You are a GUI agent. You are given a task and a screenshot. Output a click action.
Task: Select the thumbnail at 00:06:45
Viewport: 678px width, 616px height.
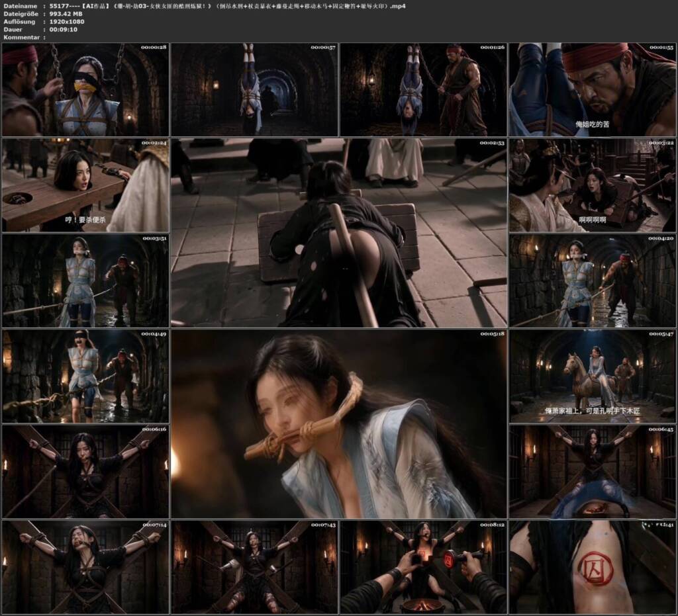(593, 471)
